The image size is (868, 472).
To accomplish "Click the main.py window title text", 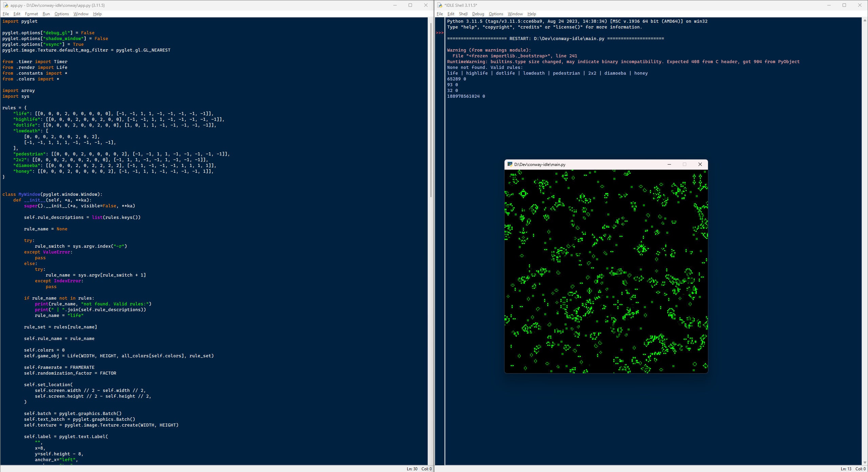I will [540, 164].
